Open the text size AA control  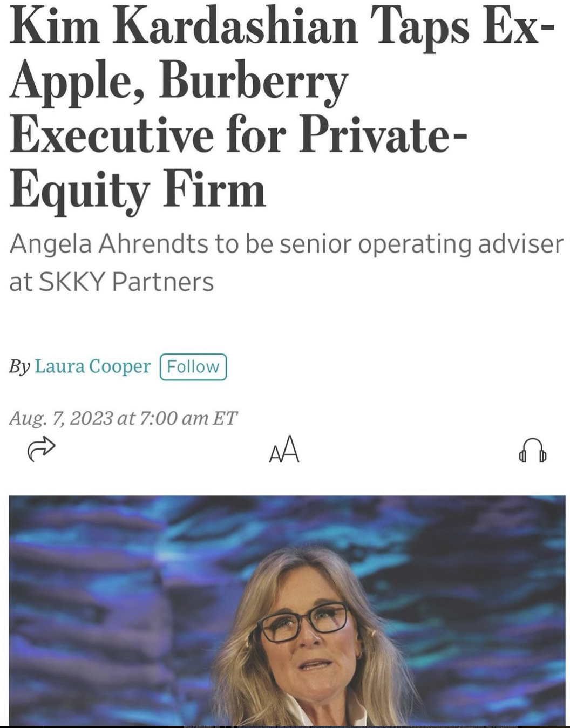click(x=284, y=450)
